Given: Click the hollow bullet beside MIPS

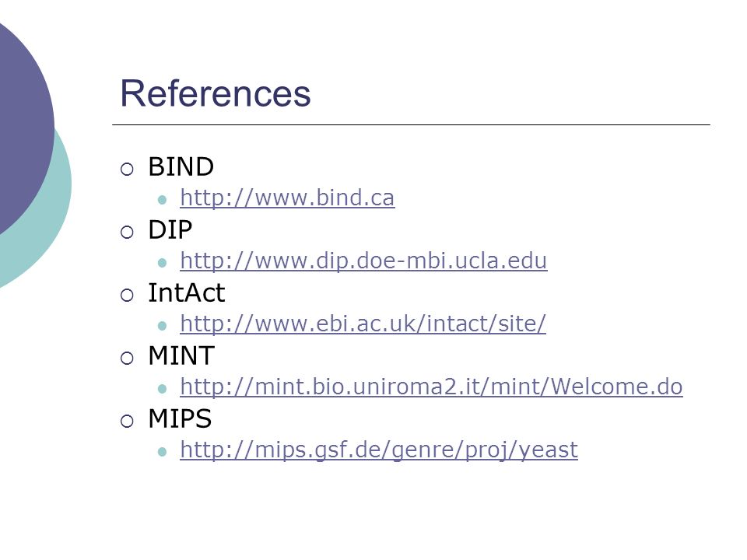Looking at the screenshot, I should [x=127, y=421].
